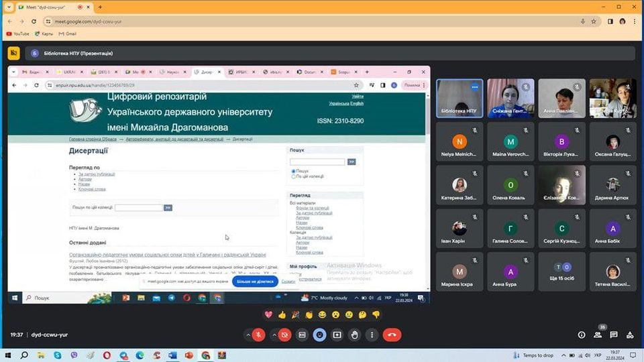Raise your hand in the meeting
This screenshot has height=362, width=644.
(354, 335)
